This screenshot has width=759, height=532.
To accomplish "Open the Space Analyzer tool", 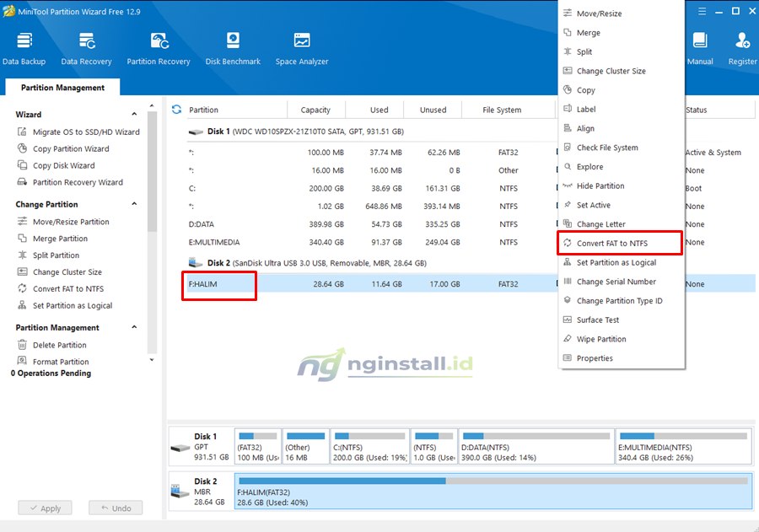I will 302,48.
